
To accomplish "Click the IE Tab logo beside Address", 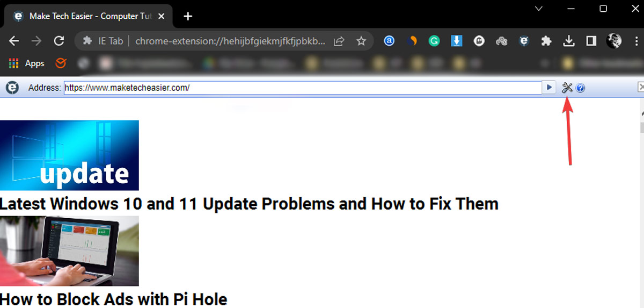I will point(12,87).
